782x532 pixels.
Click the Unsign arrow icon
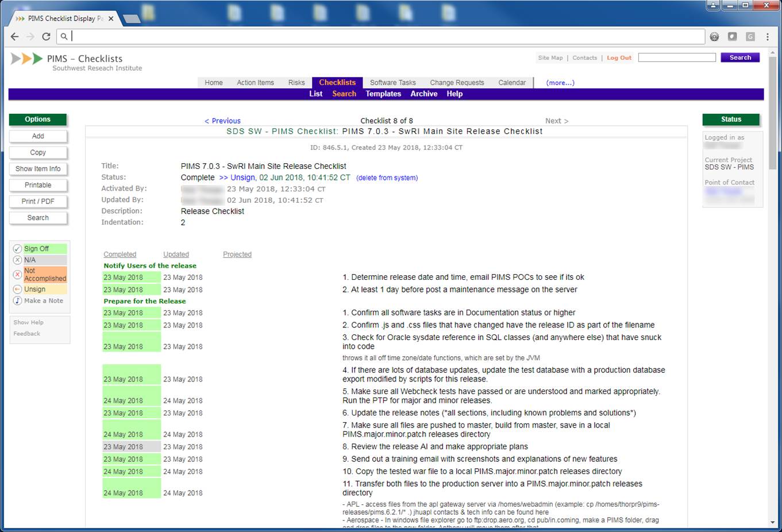click(17, 290)
